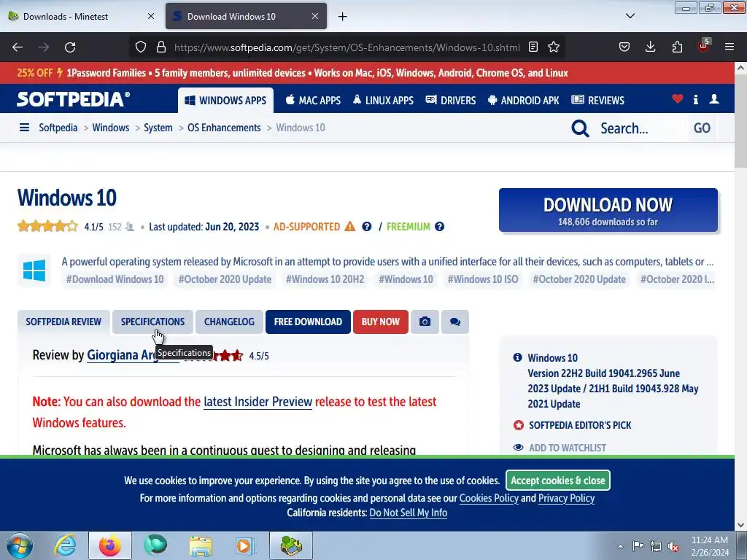This screenshot has height=560, width=747.
Task: Reload the page with the refresh icon
Action: [x=70, y=47]
